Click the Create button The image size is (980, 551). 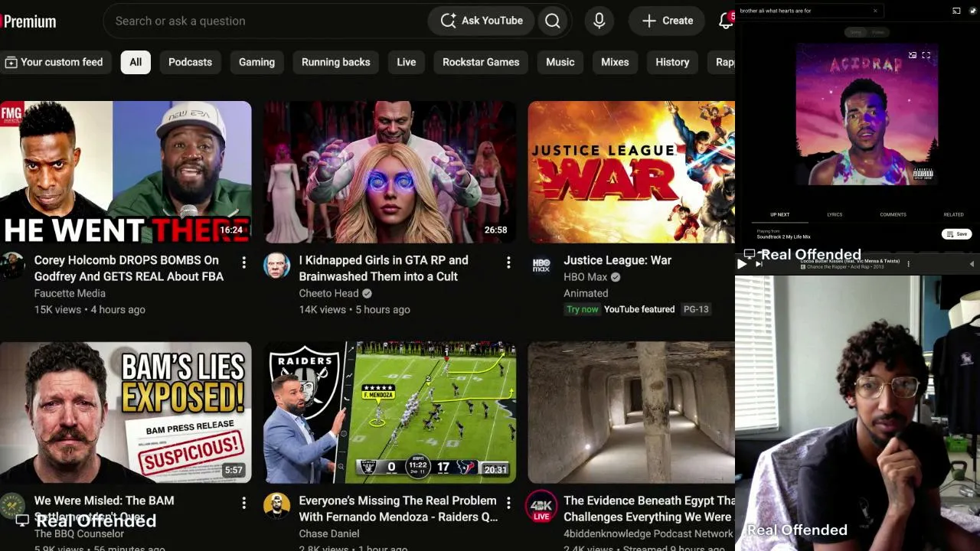[x=668, y=21]
